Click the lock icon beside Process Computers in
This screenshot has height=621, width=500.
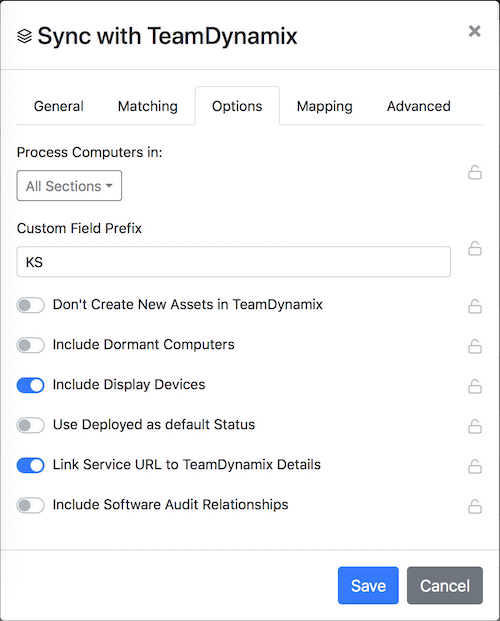point(475,172)
